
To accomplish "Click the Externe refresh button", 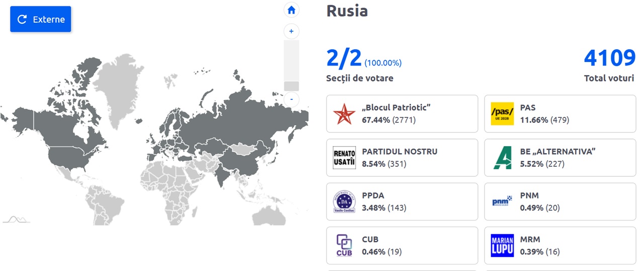I will point(41,19).
